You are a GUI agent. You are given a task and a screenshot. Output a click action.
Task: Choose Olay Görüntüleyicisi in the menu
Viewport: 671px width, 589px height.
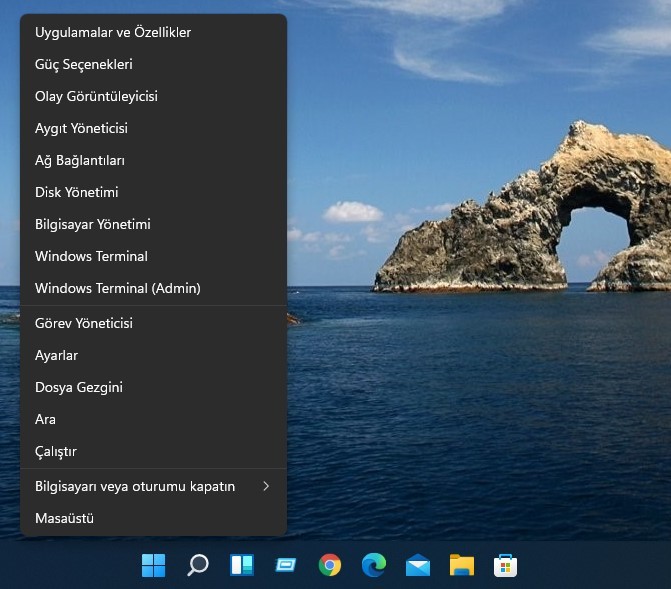point(96,96)
